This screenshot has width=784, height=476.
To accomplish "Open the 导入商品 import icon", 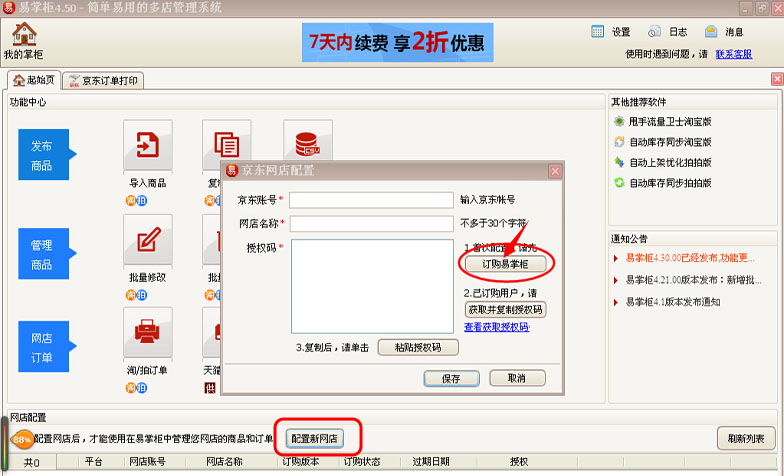I will (x=148, y=145).
